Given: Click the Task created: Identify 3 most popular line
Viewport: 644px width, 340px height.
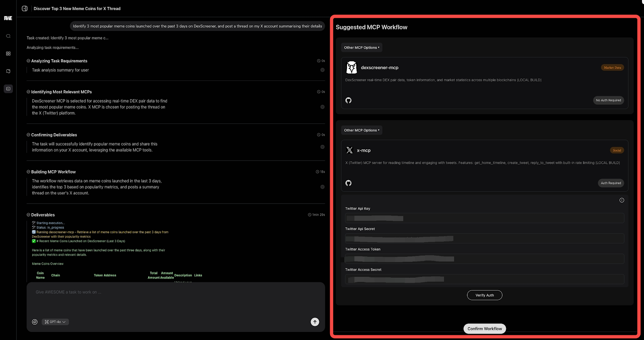Looking at the screenshot, I should point(68,38).
